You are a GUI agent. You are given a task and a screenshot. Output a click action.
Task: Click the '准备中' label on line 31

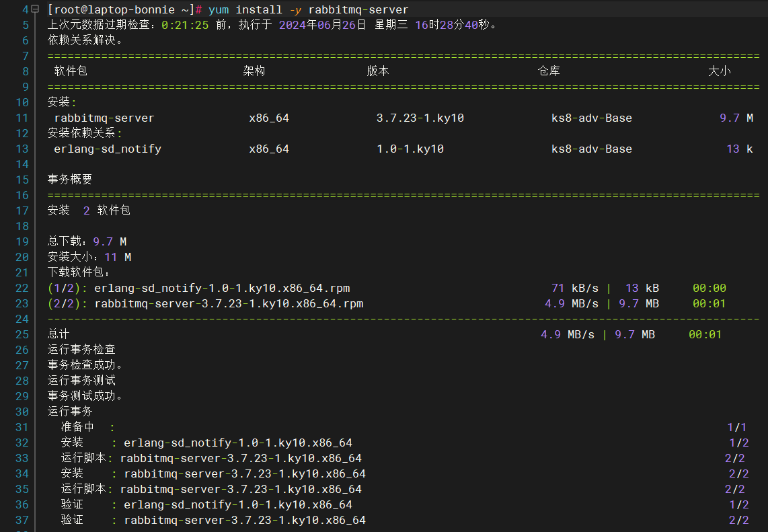(77, 427)
